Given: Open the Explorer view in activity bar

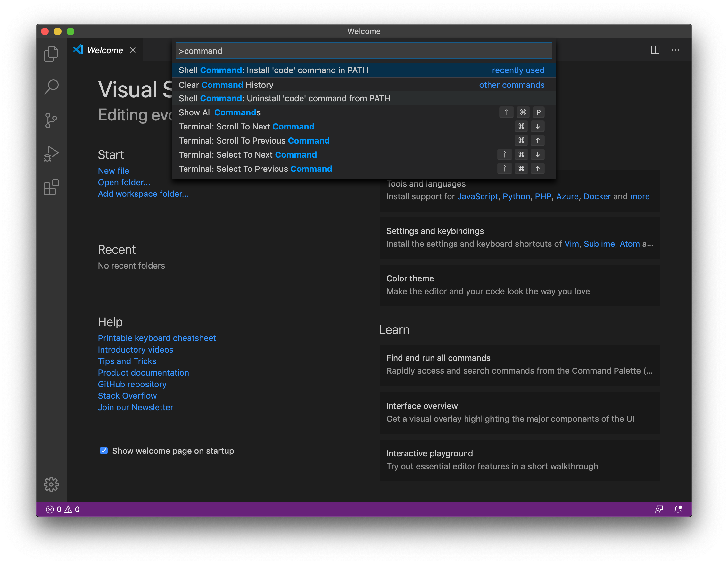Looking at the screenshot, I should [x=51, y=53].
